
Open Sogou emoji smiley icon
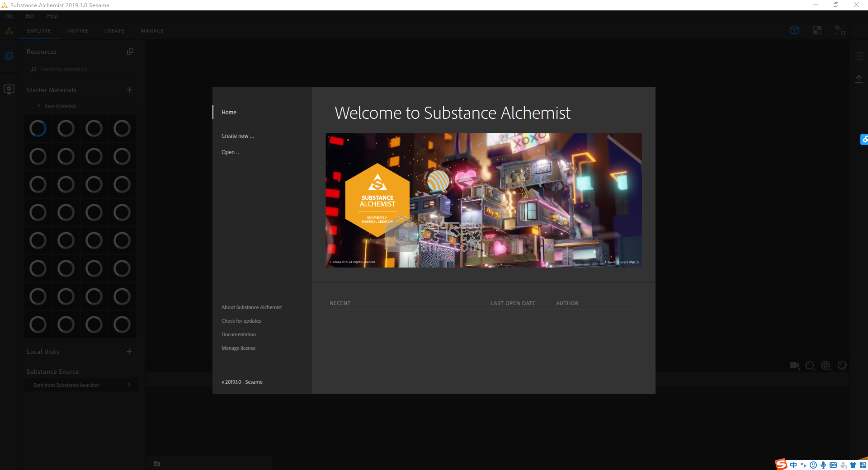click(x=813, y=465)
